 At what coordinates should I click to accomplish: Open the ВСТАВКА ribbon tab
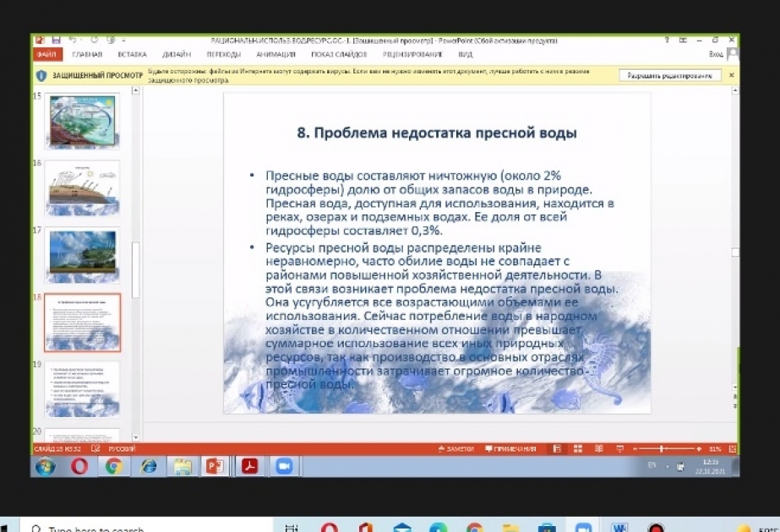(x=133, y=54)
